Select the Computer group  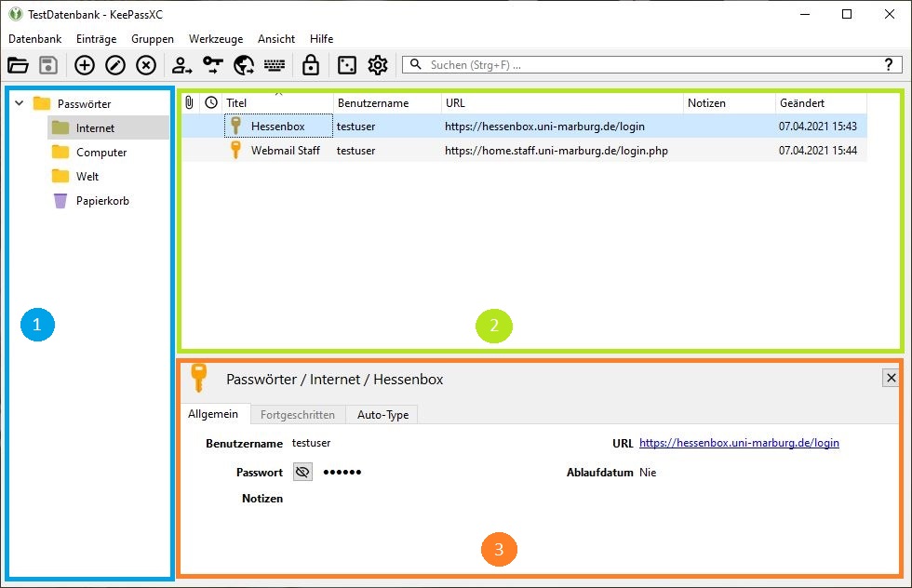click(x=101, y=153)
